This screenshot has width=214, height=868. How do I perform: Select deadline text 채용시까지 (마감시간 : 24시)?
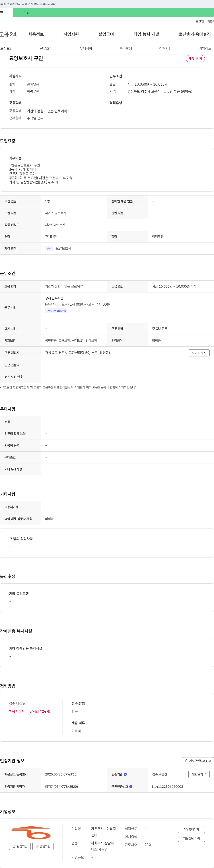(x=30, y=711)
